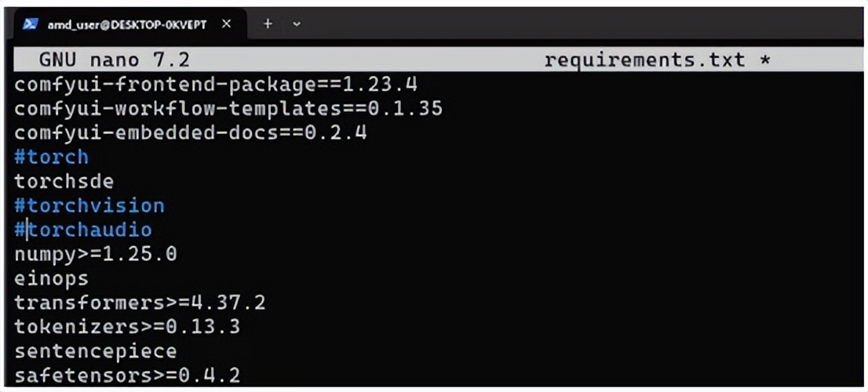Viewport: 868px width, 392px height.
Task: Click the safetensors>=0.4.2 line
Action: [x=127, y=376]
